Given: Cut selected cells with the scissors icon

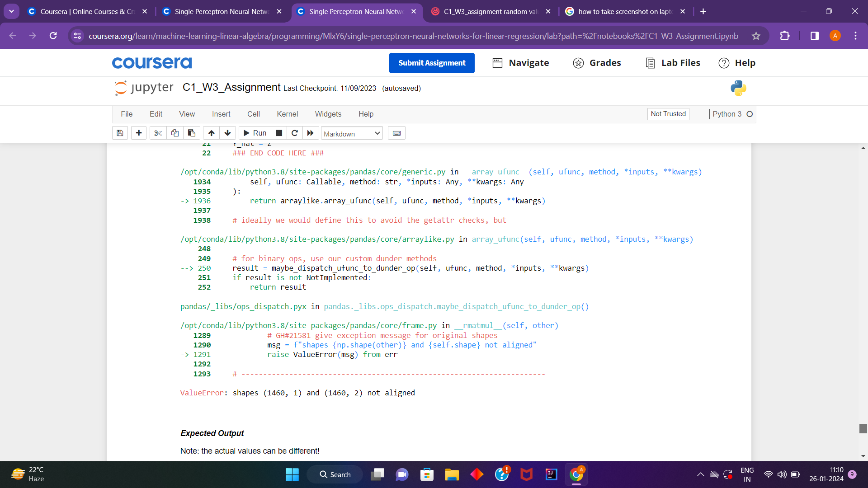Looking at the screenshot, I should point(158,133).
